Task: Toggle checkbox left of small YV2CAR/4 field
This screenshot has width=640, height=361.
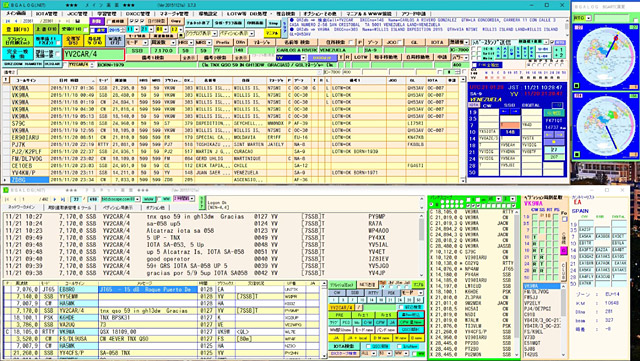Action: click(x=65, y=65)
